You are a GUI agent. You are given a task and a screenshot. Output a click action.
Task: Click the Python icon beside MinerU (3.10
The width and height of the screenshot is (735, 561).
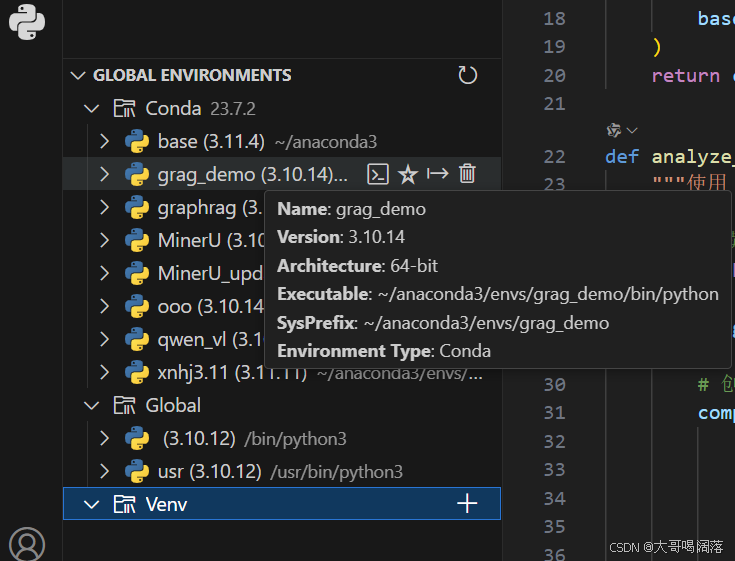pyautogui.click(x=137, y=240)
